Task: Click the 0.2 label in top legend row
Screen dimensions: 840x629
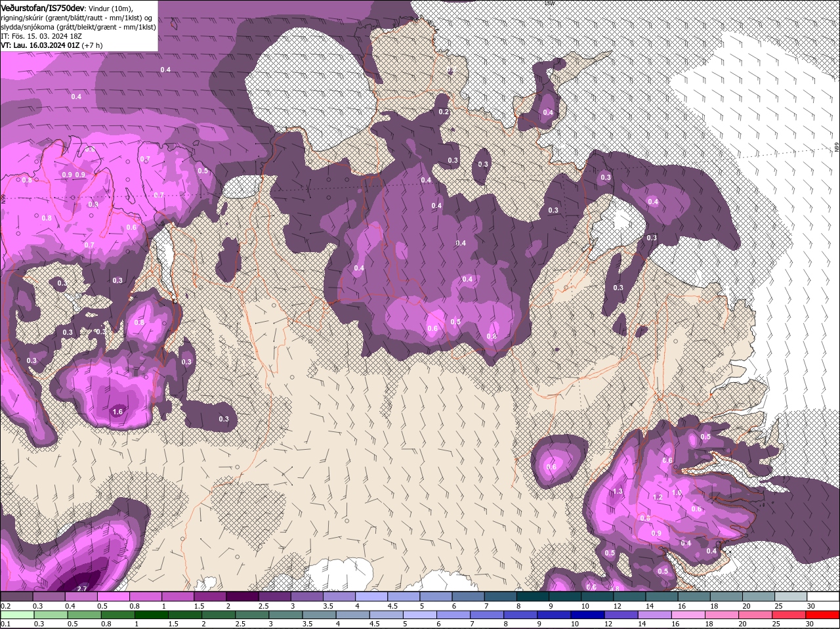Action: [5, 605]
